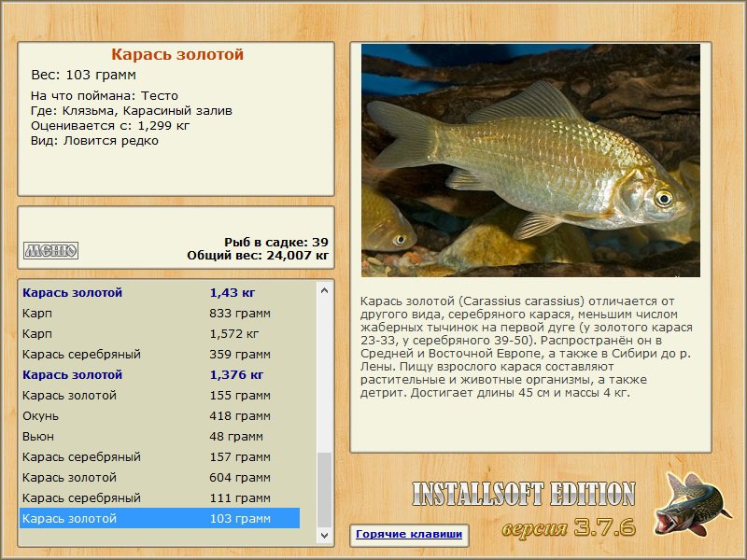747x560 pixels.
Task: Select the Карп 833 грамм row
Action: 160,314
